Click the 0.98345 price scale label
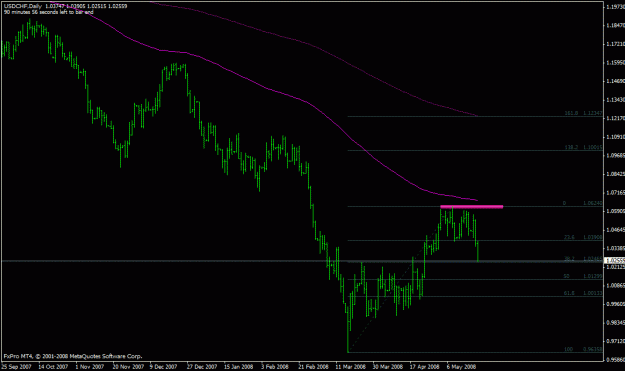Screen dimensions: 625x371 click(615, 322)
